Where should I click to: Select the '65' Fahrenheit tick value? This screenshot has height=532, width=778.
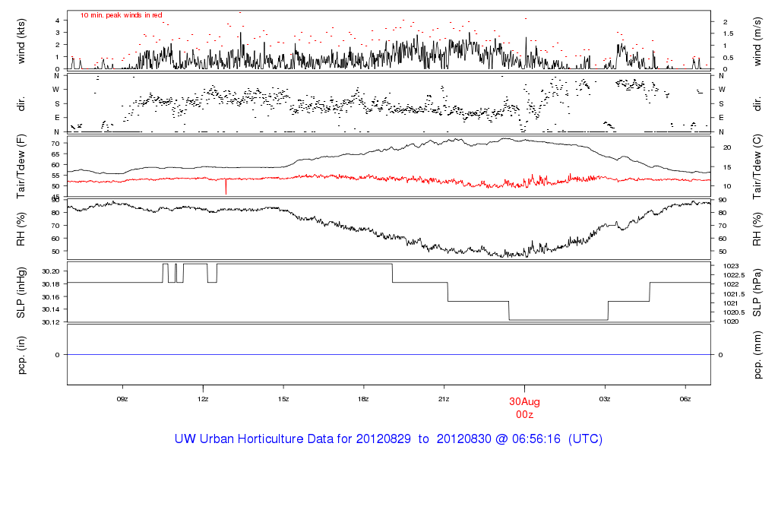(55, 154)
